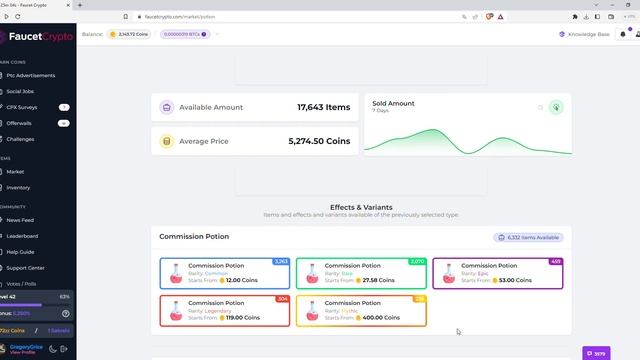Click the Available Amount basket icon

click(x=167, y=107)
